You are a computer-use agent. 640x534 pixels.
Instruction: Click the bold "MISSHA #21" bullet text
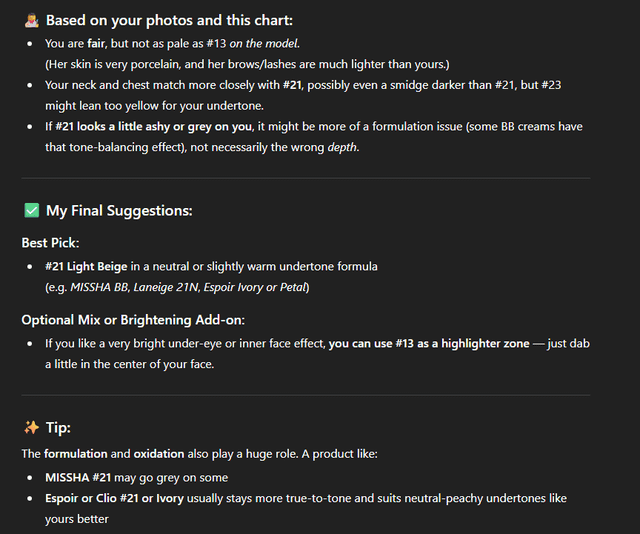coord(84,478)
